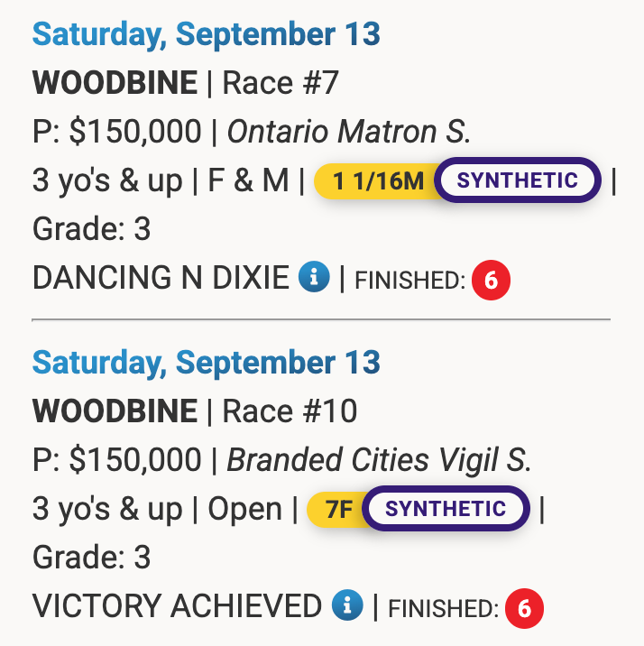
Task: Click Branded Cities Vigil S. race name
Action: tap(379, 461)
